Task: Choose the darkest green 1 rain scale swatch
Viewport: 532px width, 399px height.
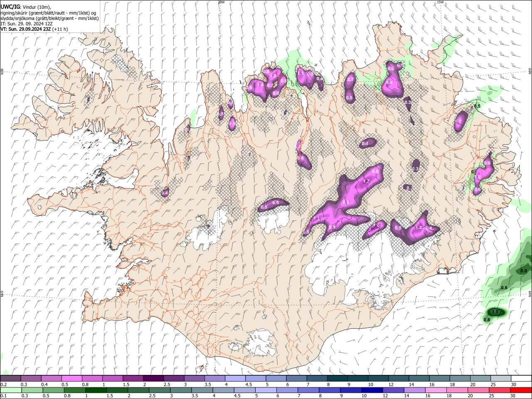Action: 96,390
